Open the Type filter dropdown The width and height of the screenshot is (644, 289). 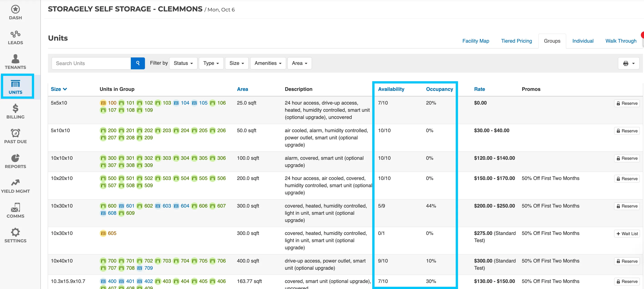click(211, 63)
